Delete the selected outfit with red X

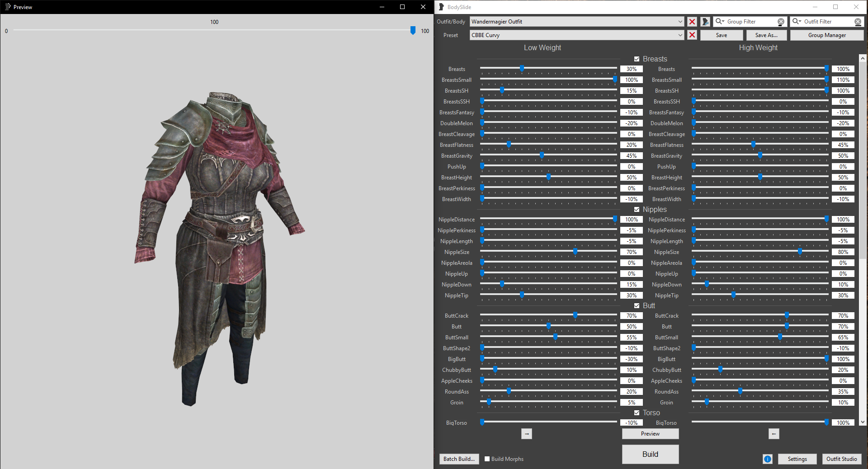tap(692, 22)
